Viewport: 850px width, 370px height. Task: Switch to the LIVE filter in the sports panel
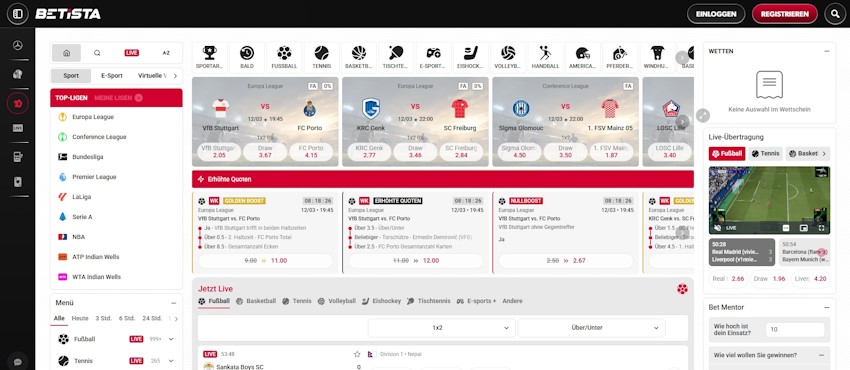(132, 53)
